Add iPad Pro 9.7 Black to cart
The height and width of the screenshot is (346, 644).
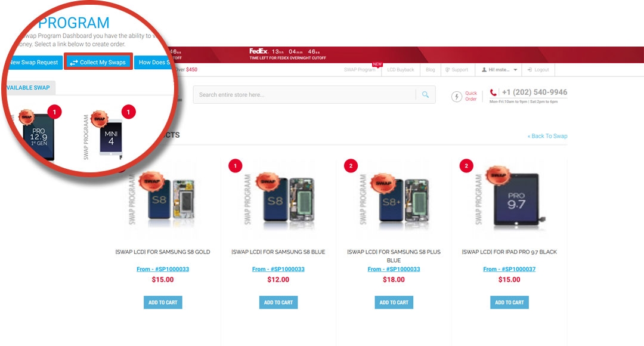[x=509, y=302]
